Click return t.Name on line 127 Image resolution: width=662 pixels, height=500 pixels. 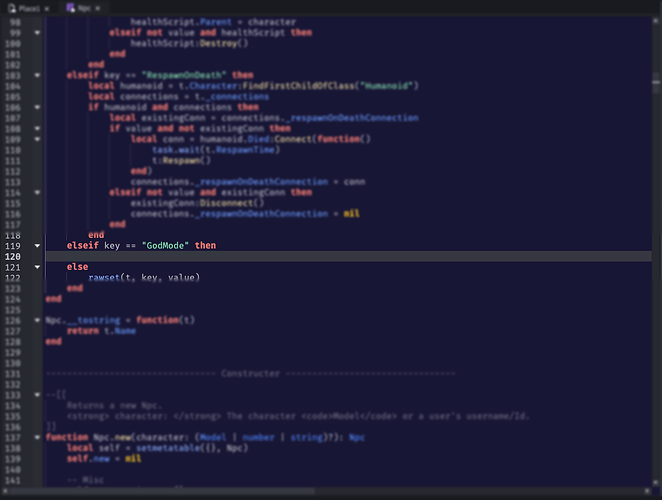click(101, 331)
